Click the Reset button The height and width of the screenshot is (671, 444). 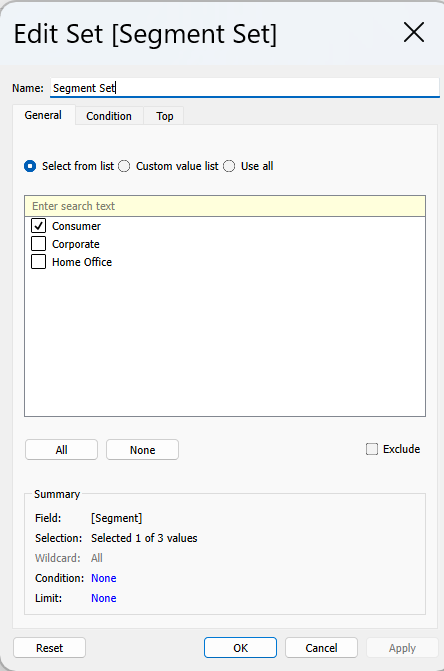point(50,648)
